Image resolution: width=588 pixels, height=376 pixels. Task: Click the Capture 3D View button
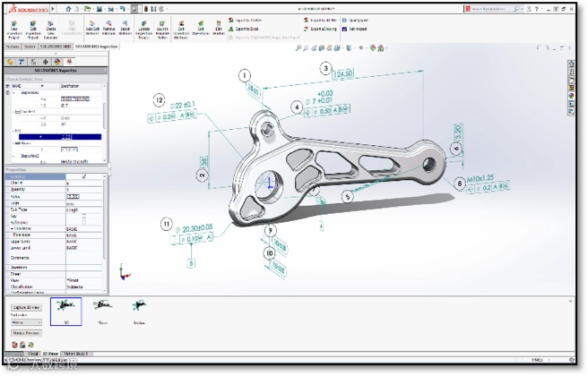(x=26, y=307)
